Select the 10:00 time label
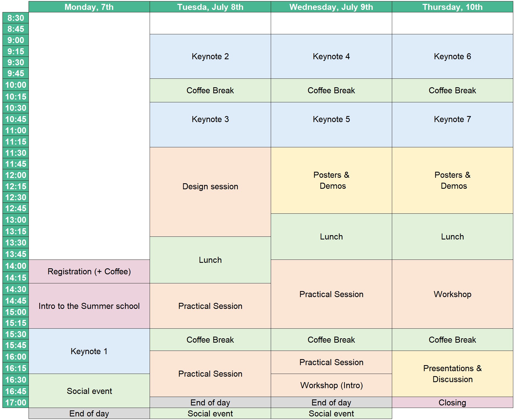Image resolution: width=516 pixels, height=420 pixels. [16, 85]
